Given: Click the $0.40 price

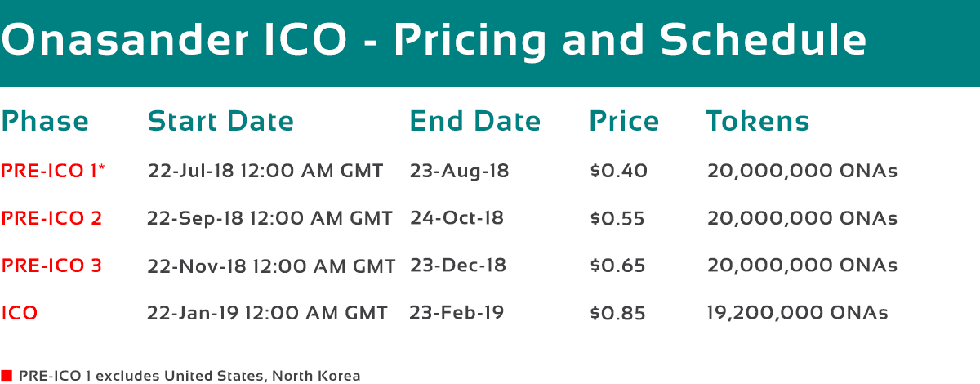Looking at the screenshot, I should [618, 171].
